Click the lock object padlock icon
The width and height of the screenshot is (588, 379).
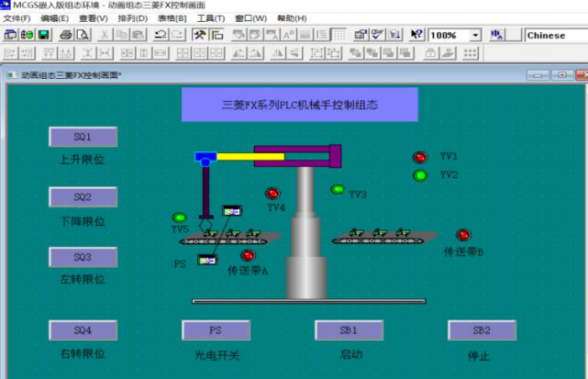(x=430, y=53)
